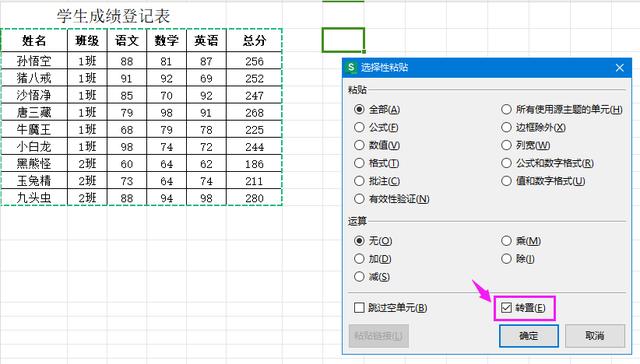Click the total score 247

(254, 95)
